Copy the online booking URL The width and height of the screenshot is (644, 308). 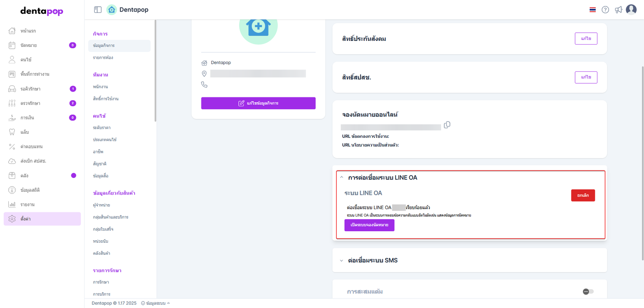[x=447, y=125]
